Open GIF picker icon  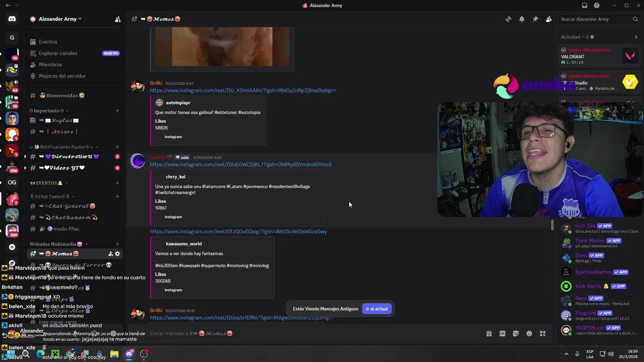502,333
